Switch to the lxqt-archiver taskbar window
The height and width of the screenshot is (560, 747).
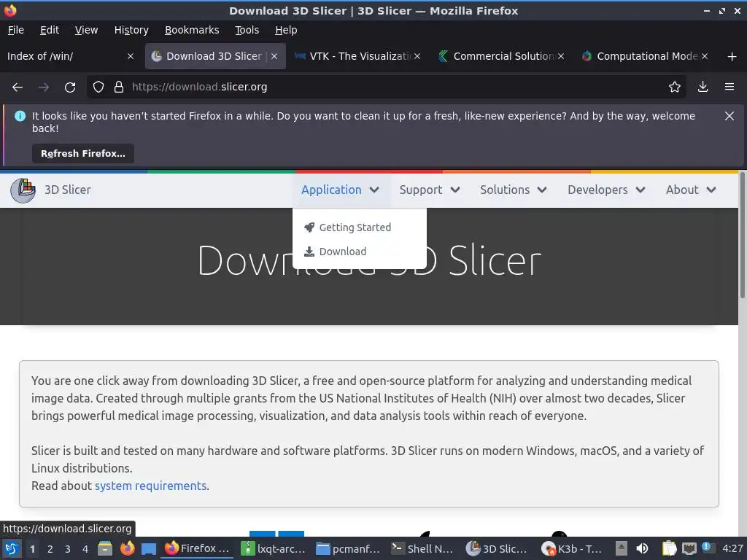click(273, 548)
